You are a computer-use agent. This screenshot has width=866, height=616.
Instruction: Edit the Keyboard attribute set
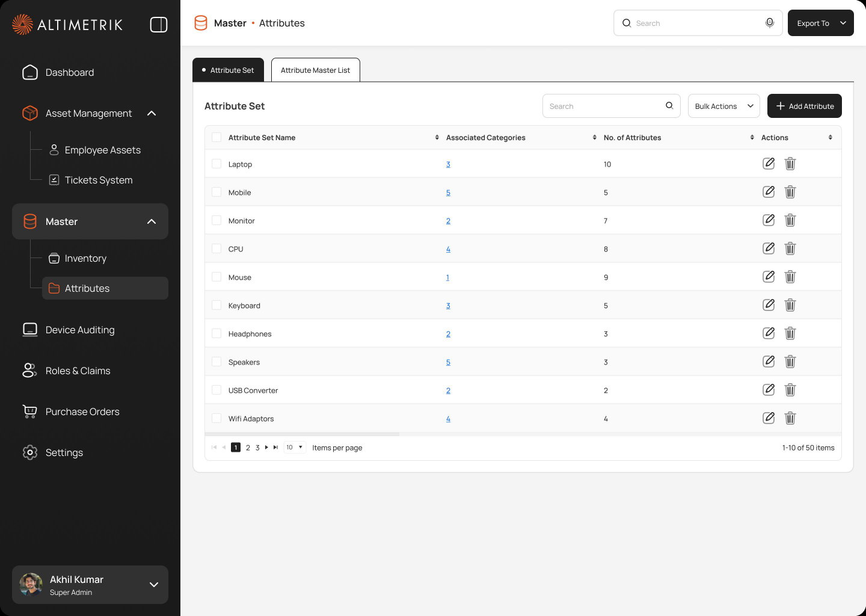pyautogui.click(x=769, y=305)
